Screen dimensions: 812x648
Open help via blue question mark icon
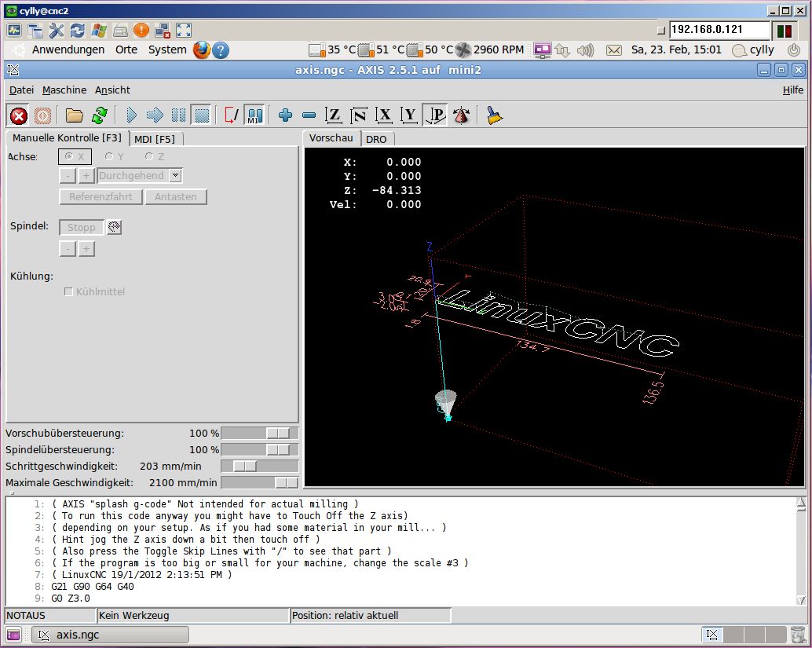click(221, 50)
